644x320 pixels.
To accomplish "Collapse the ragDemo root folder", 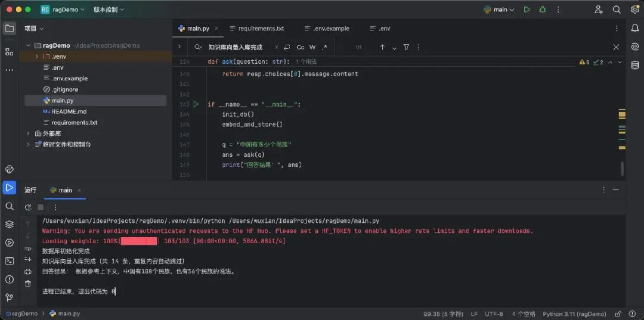I will [x=28, y=45].
